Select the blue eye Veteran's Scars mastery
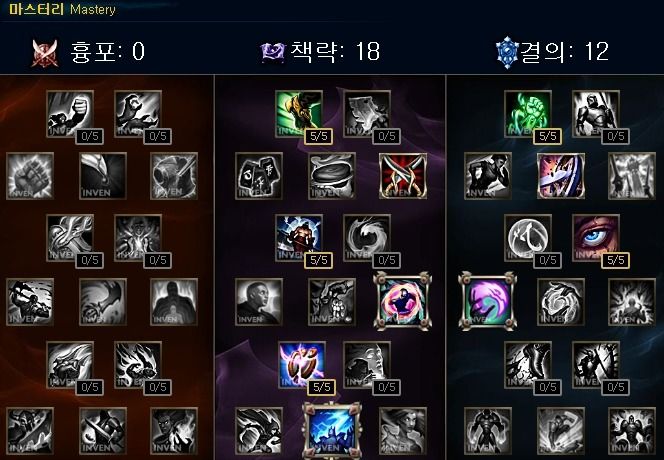The height and width of the screenshot is (460, 664). [595, 238]
